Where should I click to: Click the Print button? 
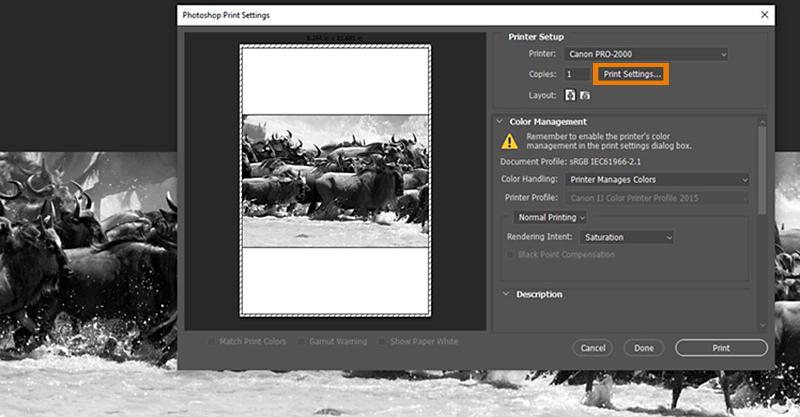pos(721,348)
